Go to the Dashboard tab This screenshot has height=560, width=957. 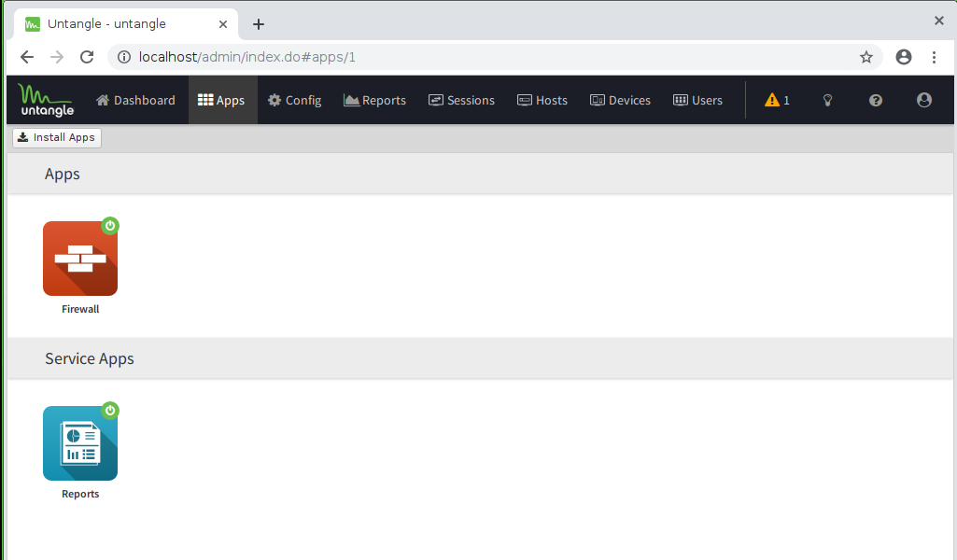click(135, 100)
